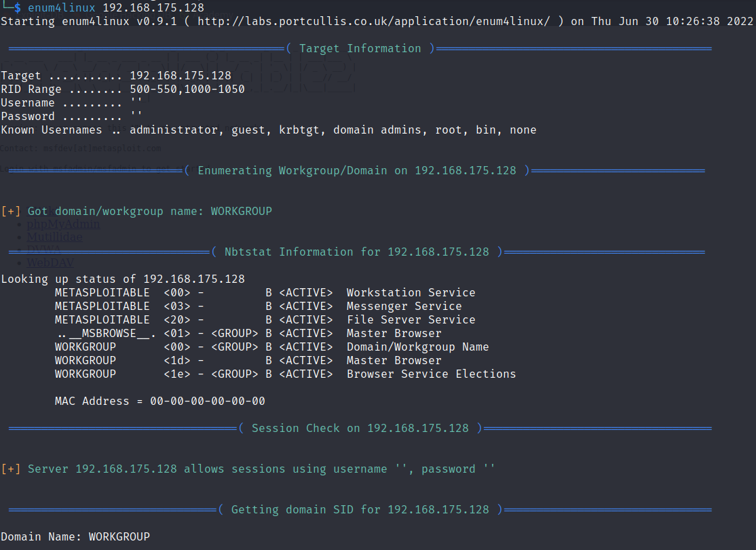The width and height of the screenshot is (756, 550).
Task: Select the File Server Service row
Action: pos(265,320)
